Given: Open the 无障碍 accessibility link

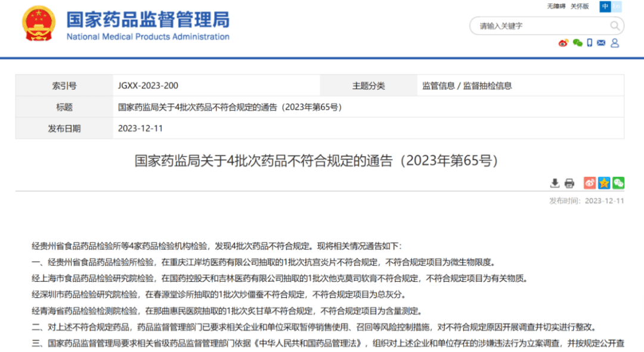Looking at the screenshot, I should (556, 6).
